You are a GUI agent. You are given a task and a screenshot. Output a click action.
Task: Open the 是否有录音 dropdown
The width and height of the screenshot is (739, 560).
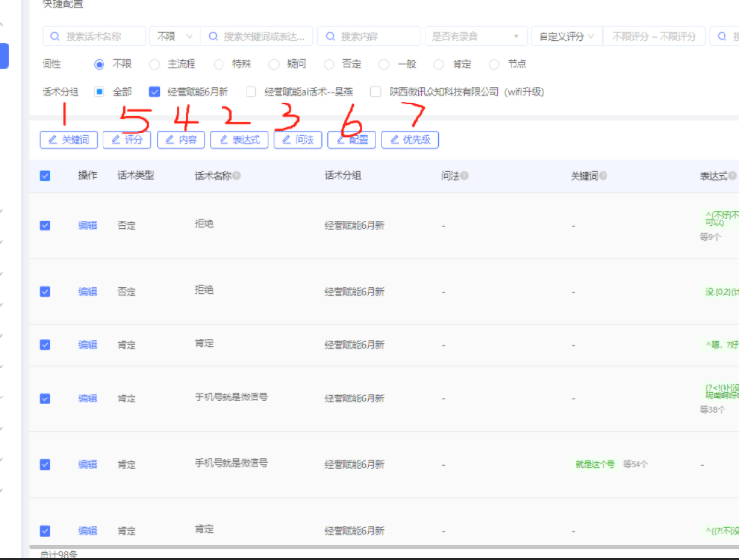click(474, 36)
